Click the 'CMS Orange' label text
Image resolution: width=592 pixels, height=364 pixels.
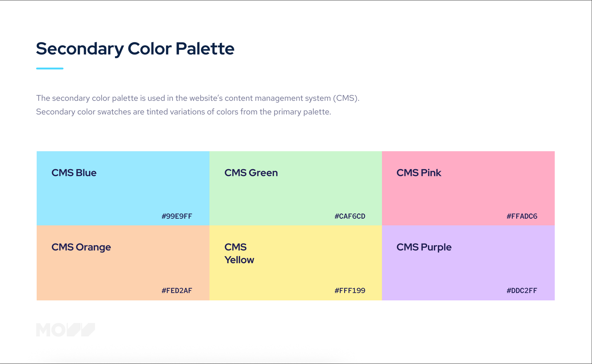[x=81, y=247]
